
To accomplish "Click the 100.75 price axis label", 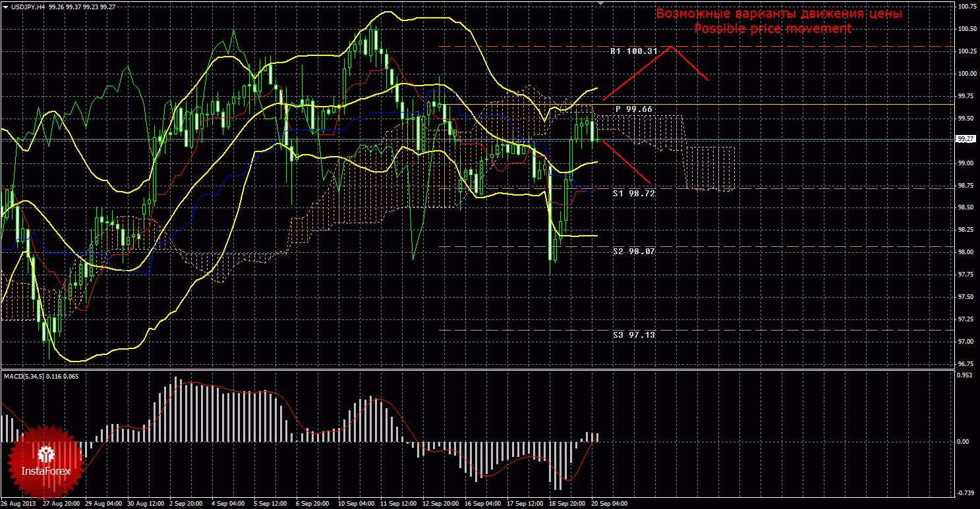I will coord(967,6).
